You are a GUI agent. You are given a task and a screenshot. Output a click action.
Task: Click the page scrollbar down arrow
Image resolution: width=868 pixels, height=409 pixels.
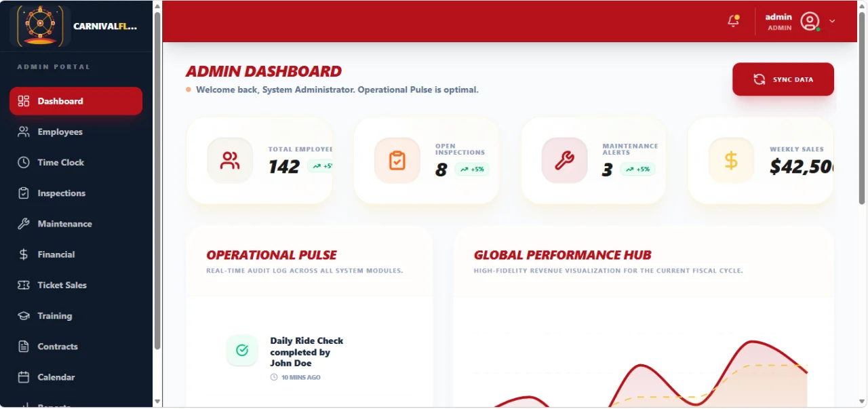[x=863, y=402]
